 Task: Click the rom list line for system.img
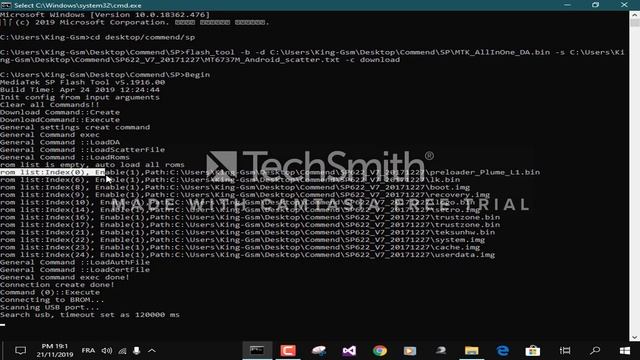(242, 240)
